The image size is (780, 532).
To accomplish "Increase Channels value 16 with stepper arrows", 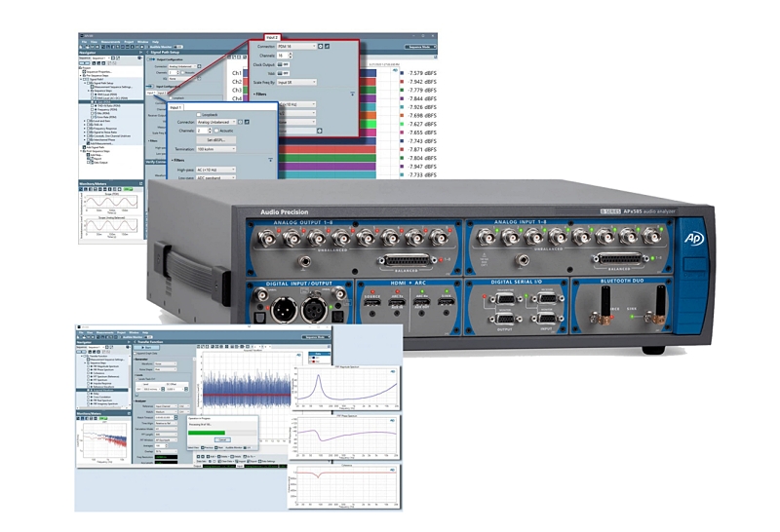I will pos(291,54).
